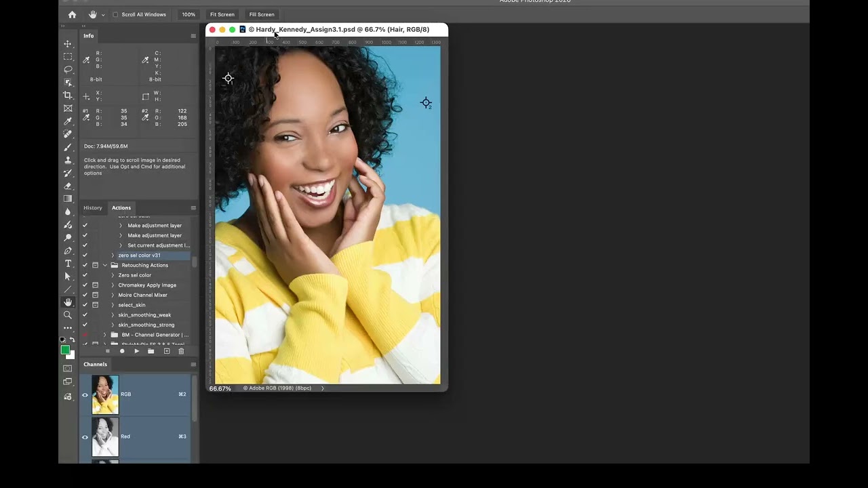The width and height of the screenshot is (868, 488).
Task: Open the Hand tool preset dropdown
Action: coord(103,14)
